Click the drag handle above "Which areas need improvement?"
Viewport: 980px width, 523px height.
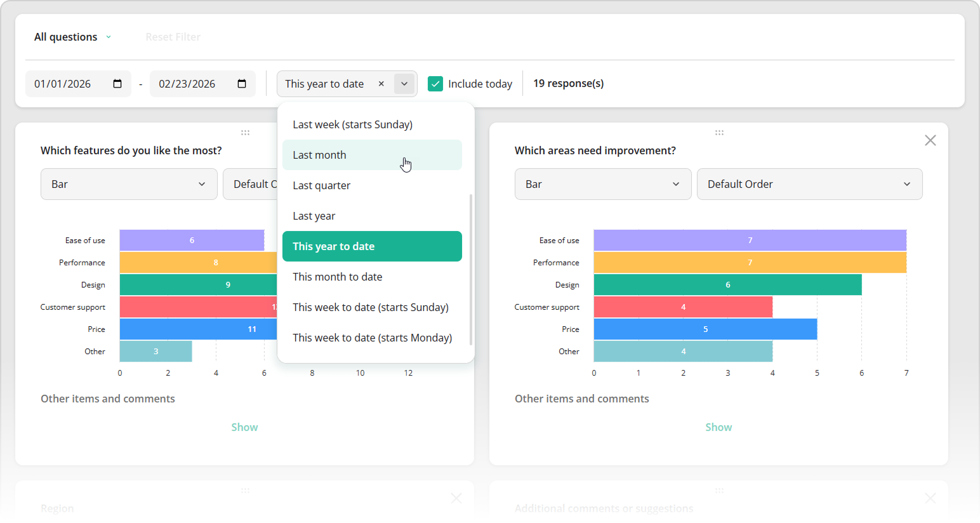tap(719, 132)
